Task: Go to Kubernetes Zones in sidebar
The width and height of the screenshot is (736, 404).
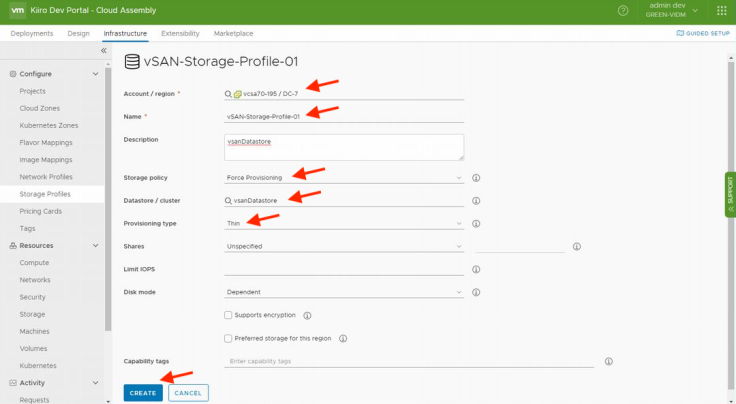Action: pos(49,125)
